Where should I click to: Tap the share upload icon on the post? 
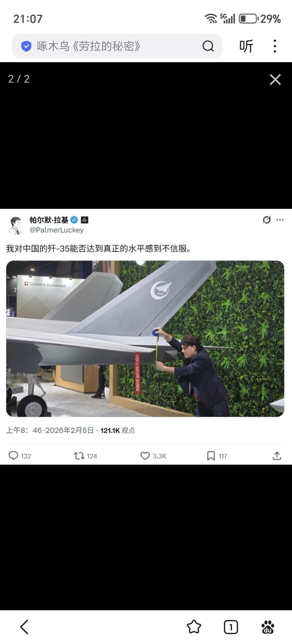[x=277, y=456]
